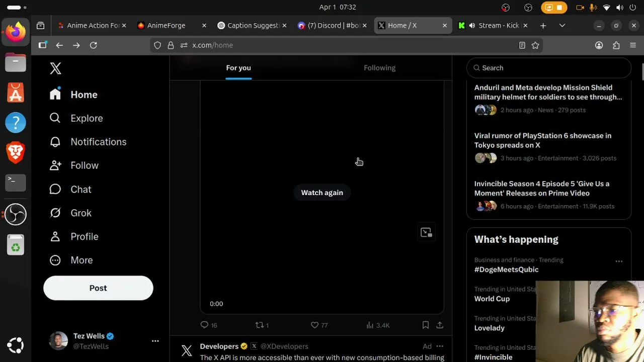Open tracking protection shield icon

(157, 45)
